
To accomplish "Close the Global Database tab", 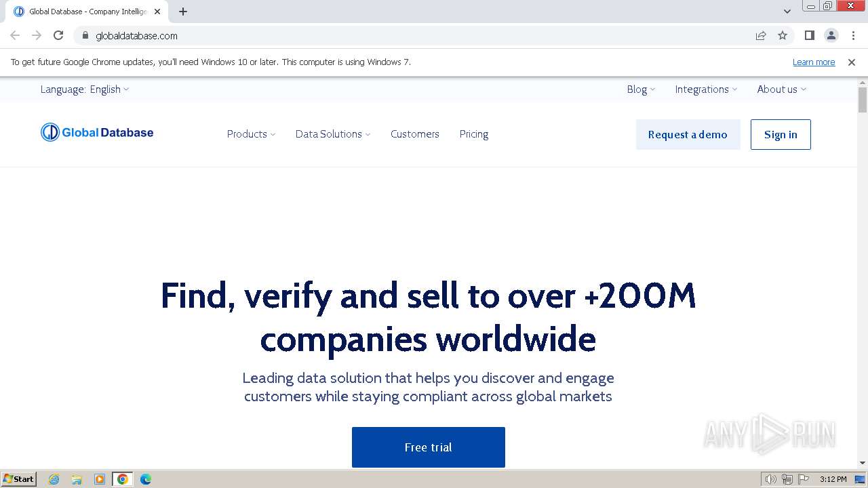I will 157,12.
